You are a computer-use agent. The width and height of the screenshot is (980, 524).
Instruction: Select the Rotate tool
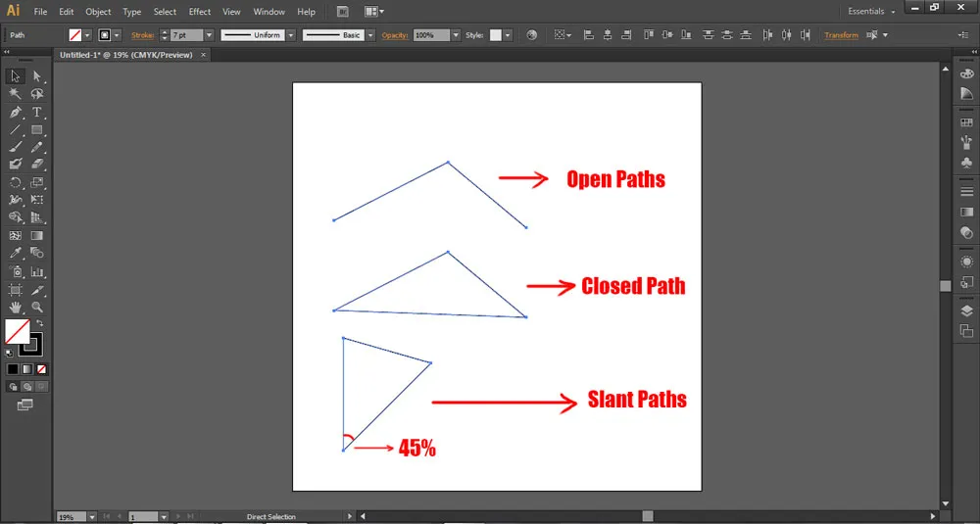(16, 182)
